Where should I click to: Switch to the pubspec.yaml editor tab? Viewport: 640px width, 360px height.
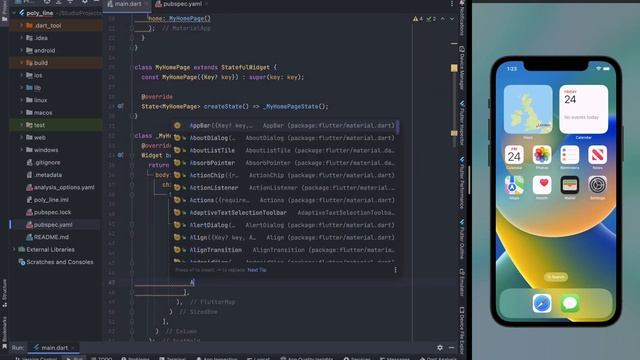click(x=181, y=4)
